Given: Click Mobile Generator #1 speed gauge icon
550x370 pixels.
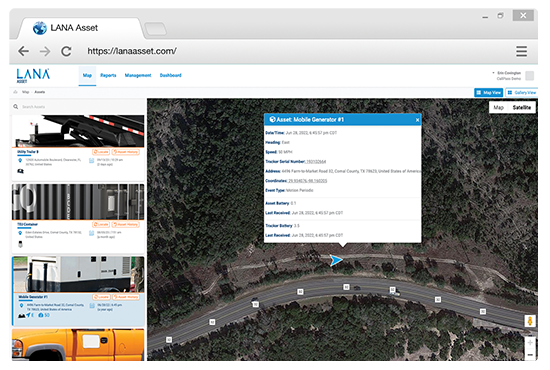Looking at the screenshot, I should [x=41, y=315].
